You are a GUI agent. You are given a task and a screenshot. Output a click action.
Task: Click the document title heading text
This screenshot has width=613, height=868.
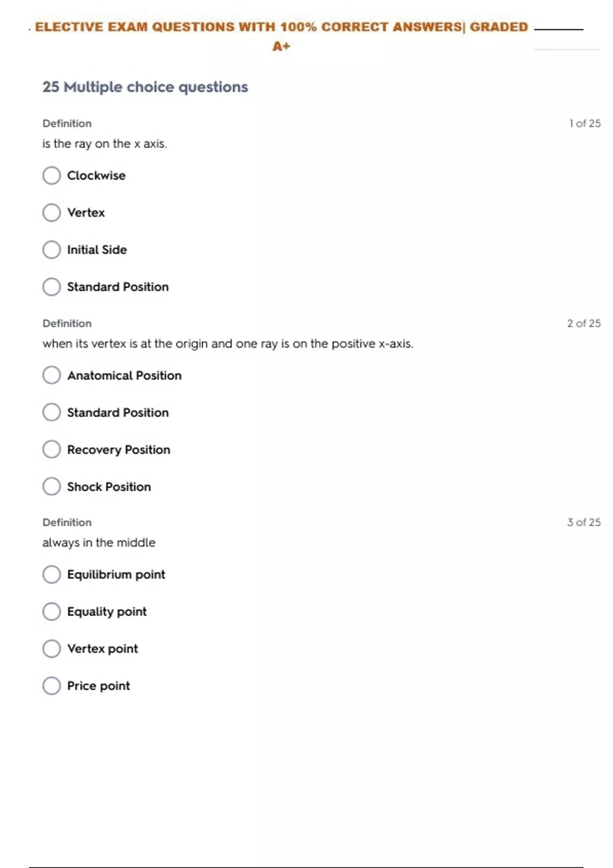(x=281, y=28)
